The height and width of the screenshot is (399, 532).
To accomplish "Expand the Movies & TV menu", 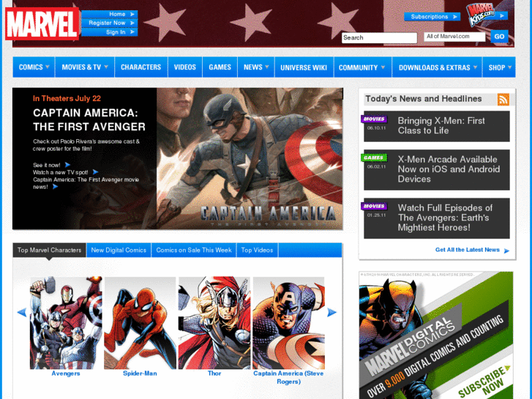I will 85,67.
